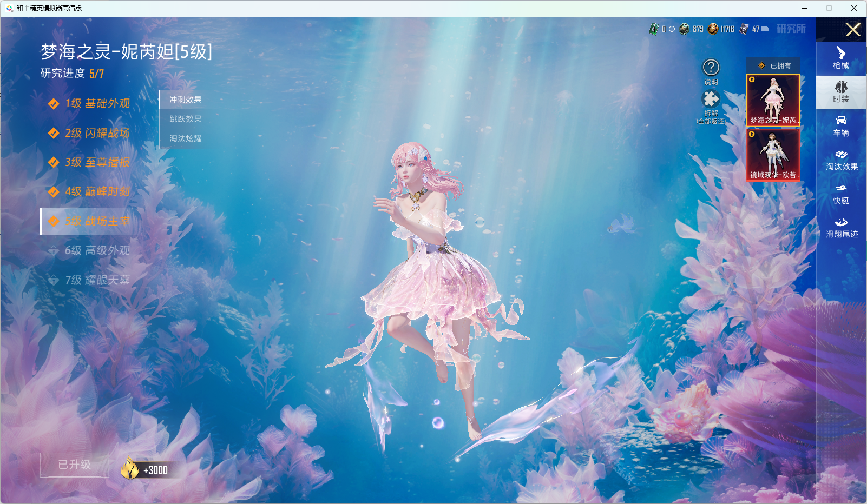Viewport: 867px width, 504px height.
Task: Click the 879 green coin icon
Action: [685, 29]
